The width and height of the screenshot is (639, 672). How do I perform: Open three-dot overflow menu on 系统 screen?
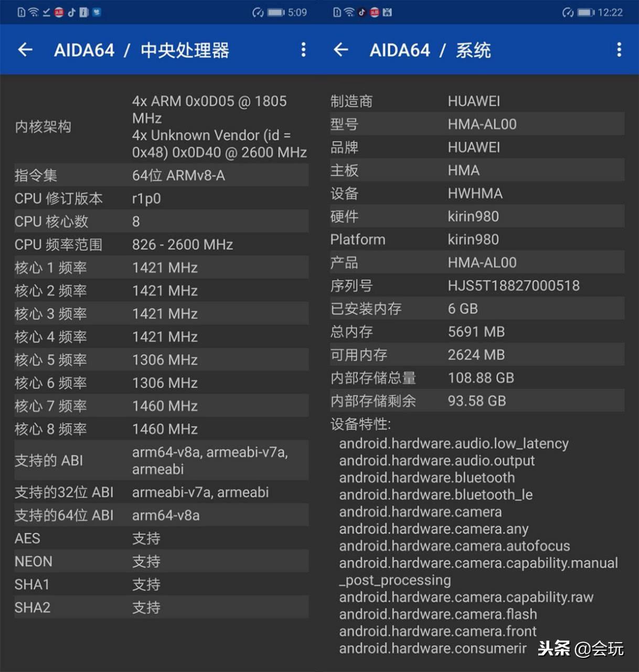619,50
